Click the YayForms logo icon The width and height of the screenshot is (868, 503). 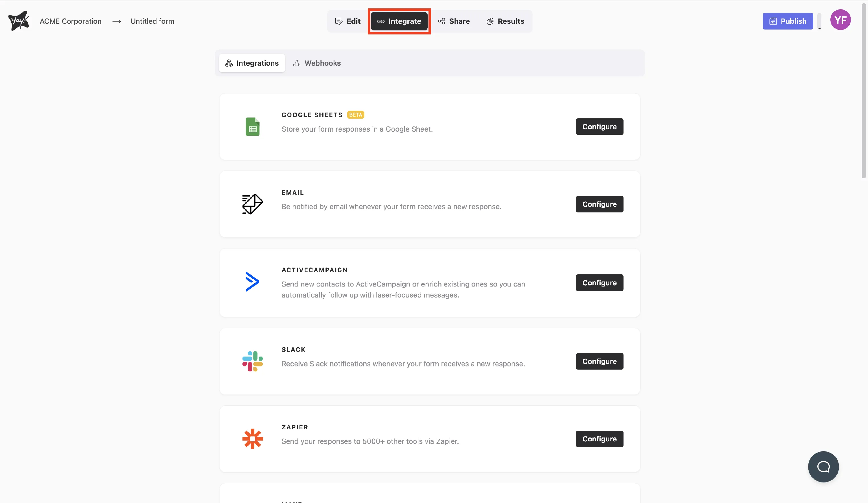19,21
